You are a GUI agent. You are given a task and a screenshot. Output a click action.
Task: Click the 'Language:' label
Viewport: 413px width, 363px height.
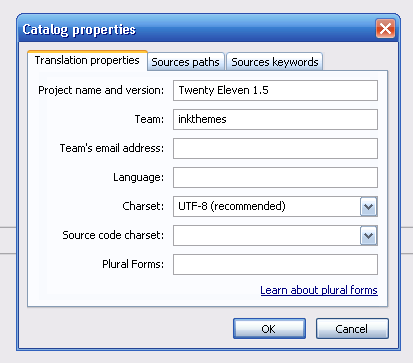(138, 177)
